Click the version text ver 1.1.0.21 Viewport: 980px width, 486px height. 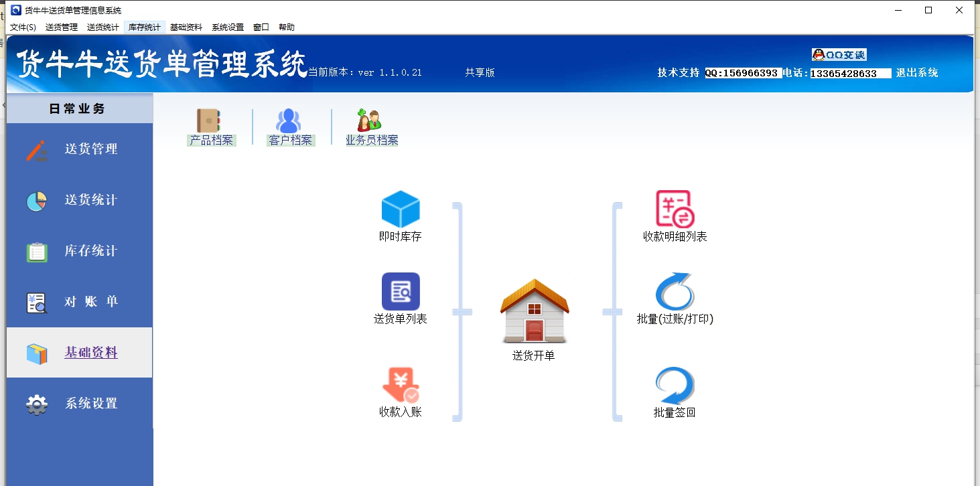[x=390, y=73]
